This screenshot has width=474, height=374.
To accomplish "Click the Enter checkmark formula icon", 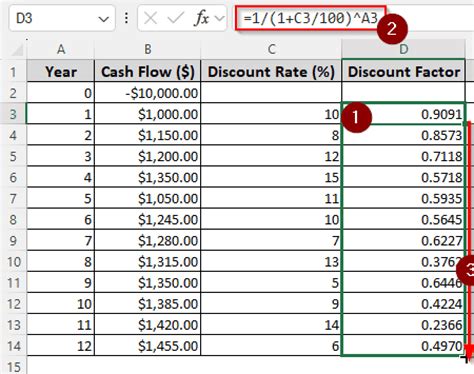I will [x=176, y=18].
